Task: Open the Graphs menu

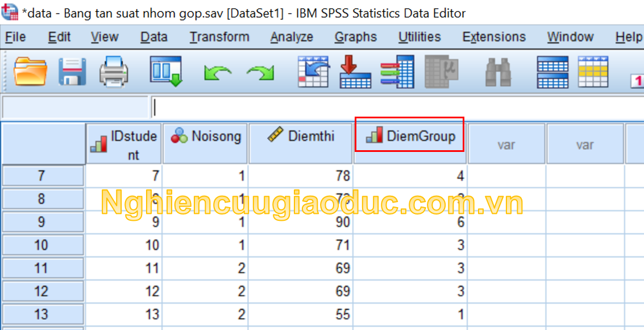Action: [x=355, y=37]
